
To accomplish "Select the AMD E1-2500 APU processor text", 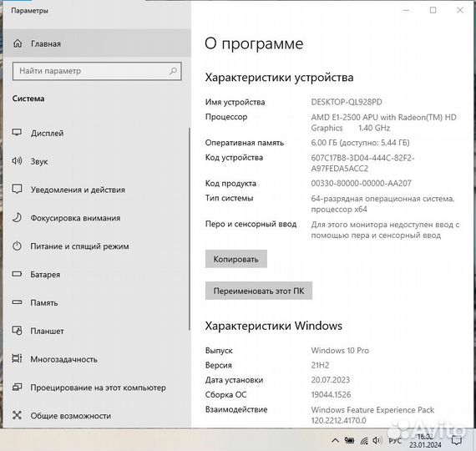I will [x=383, y=123].
